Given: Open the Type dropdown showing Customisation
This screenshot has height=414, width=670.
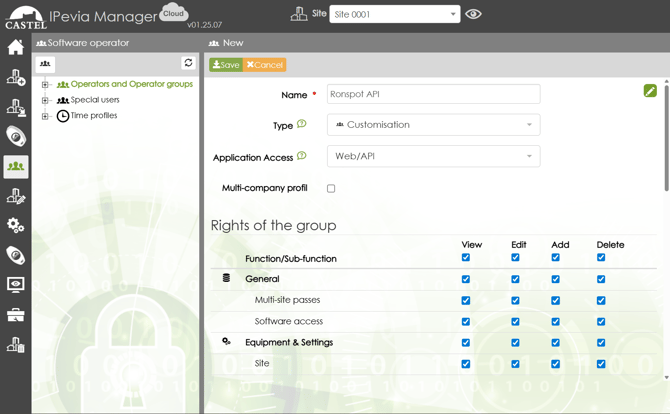Looking at the screenshot, I should tap(433, 125).
